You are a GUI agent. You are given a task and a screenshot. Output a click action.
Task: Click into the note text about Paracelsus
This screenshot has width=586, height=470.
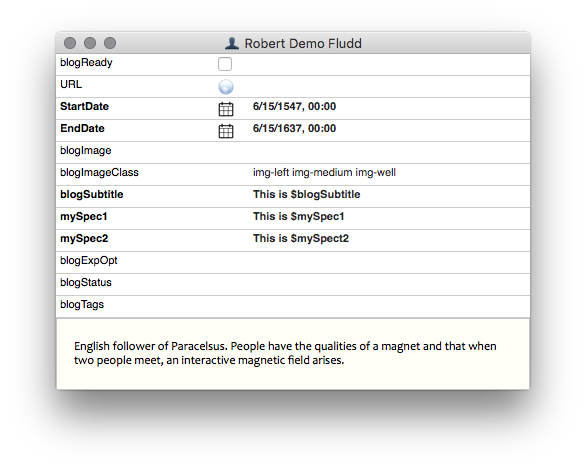285,353
